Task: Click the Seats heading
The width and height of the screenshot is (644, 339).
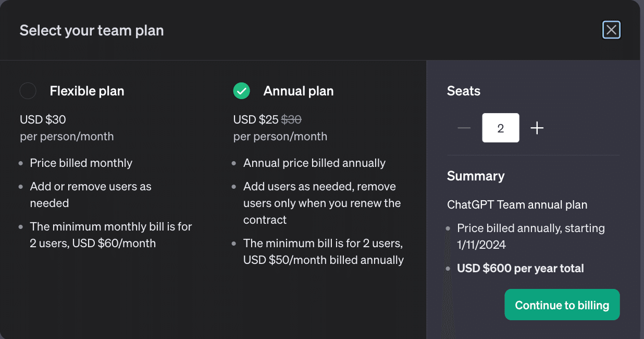Action: 464,91
